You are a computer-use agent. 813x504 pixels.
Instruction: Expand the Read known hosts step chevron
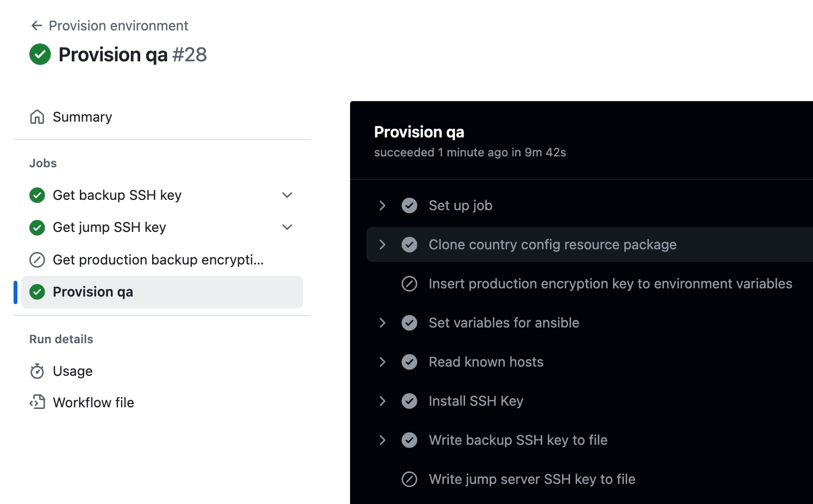point(383,362)
